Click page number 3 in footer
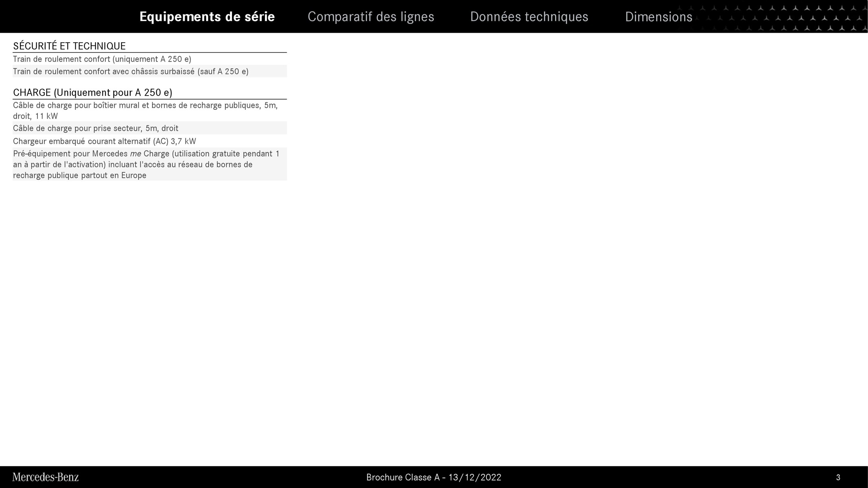 pos(838,477)
